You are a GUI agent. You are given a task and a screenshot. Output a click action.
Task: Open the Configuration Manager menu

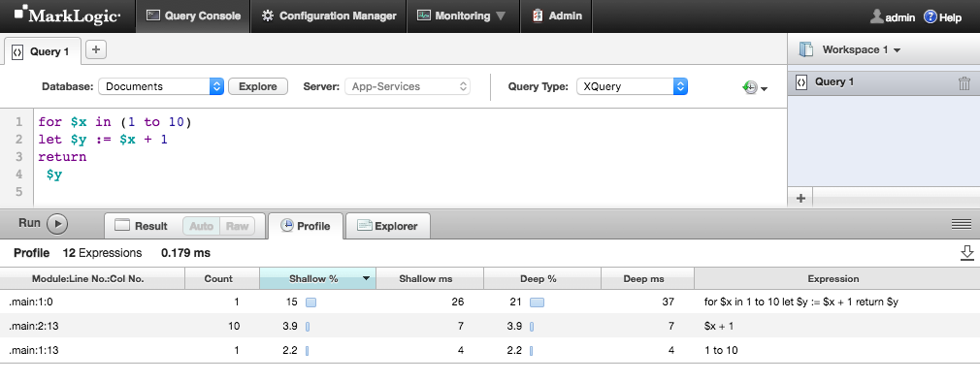point(329,16)
